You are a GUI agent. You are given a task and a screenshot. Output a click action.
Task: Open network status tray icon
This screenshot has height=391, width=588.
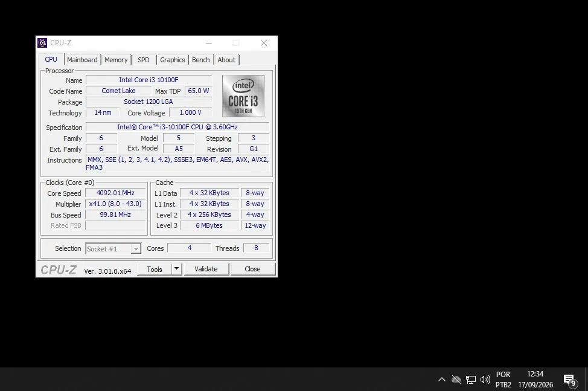point(471,380)
